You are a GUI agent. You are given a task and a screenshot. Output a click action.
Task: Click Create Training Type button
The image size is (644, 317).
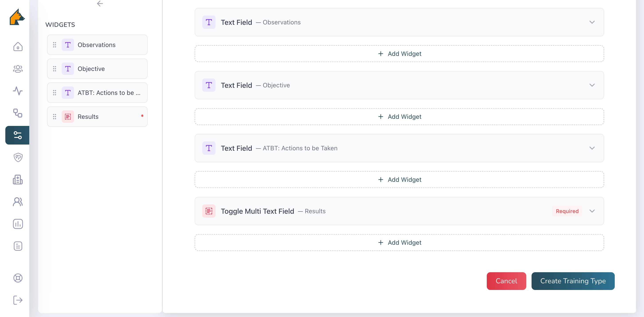click(x=573, y=281)
